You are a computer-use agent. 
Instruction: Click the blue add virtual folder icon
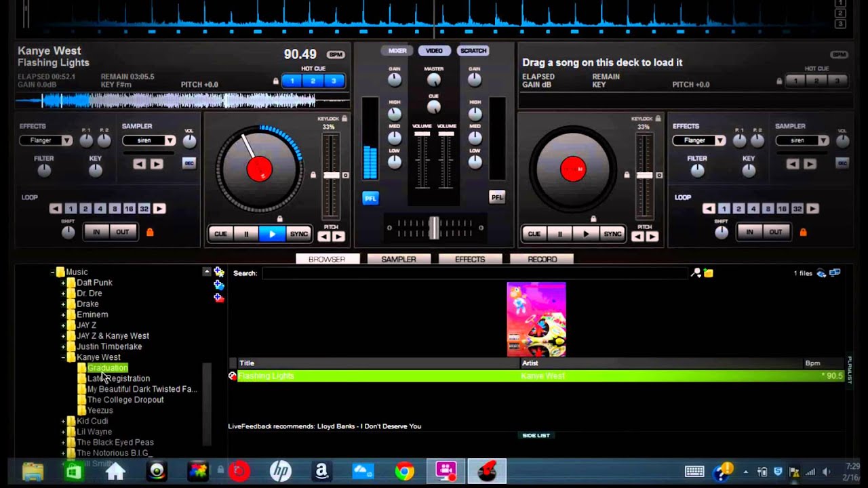[219, 285]
